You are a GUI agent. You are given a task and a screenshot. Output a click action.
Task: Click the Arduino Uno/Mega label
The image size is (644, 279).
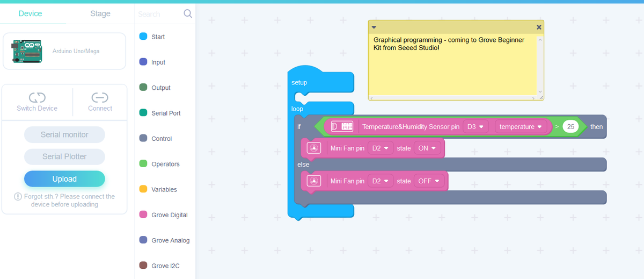76,51
